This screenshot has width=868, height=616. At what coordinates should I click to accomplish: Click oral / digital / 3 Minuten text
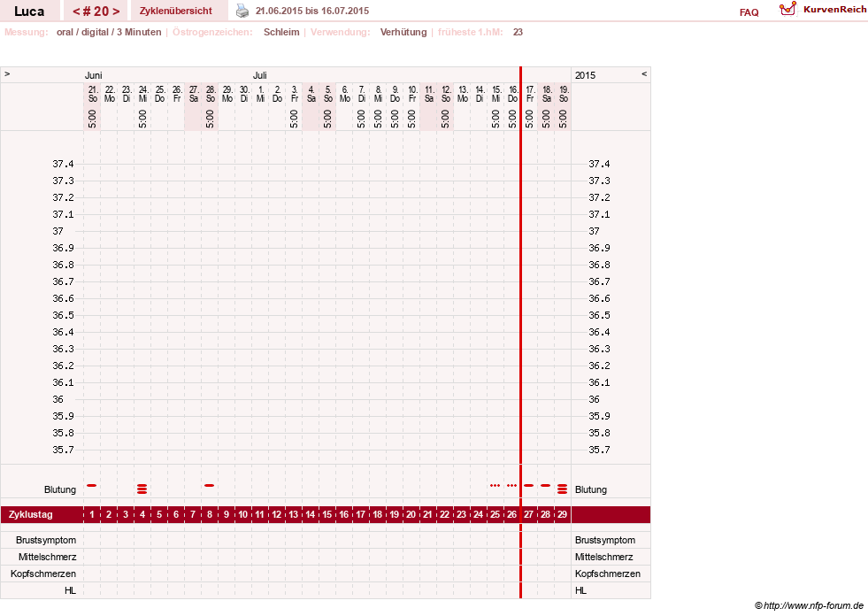(x=109, y=32)
